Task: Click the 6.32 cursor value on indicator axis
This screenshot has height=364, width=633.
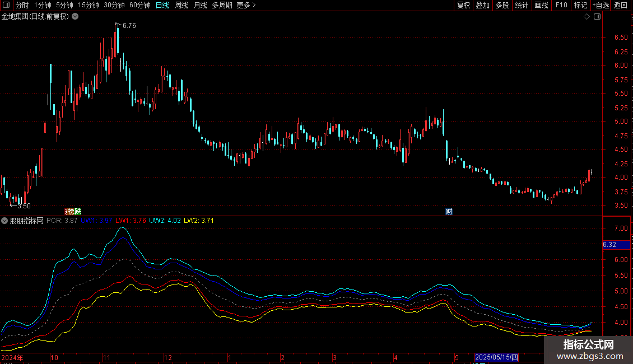Action: click(x=616, y=245)
